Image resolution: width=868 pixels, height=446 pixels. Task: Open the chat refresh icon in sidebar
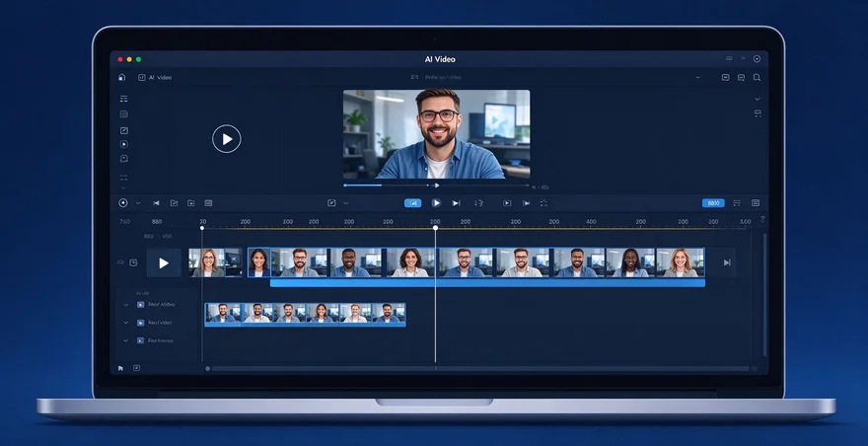(x=123, y=159)
